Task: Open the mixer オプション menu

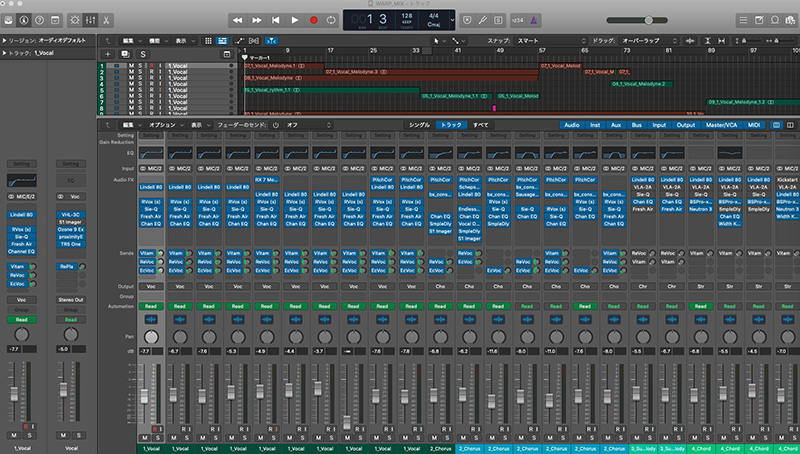Action: pos(166,125)
